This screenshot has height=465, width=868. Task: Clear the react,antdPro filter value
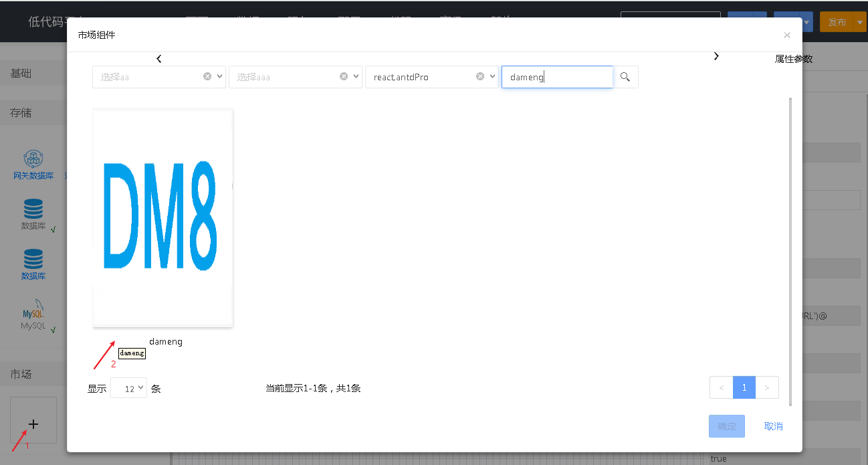point(480,76)
